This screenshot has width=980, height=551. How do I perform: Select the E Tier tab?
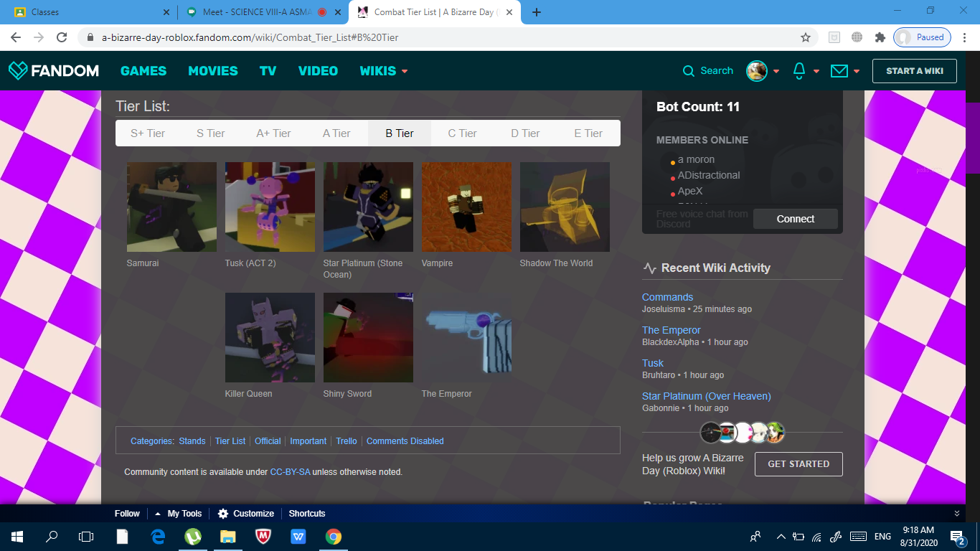point(588,133)
